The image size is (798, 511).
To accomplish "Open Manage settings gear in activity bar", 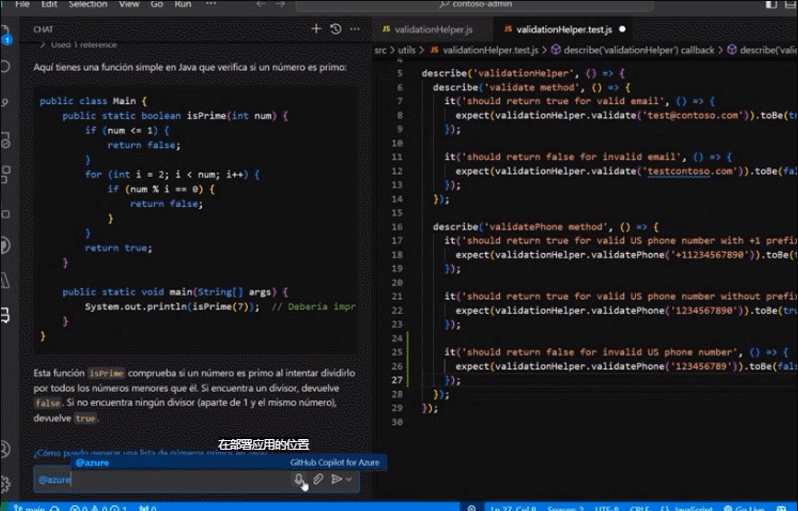I will 7,484.
